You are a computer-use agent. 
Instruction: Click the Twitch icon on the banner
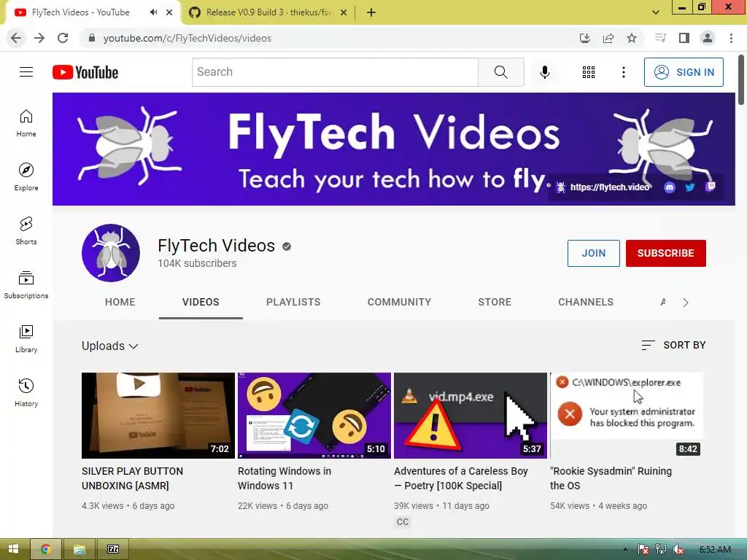711,187
